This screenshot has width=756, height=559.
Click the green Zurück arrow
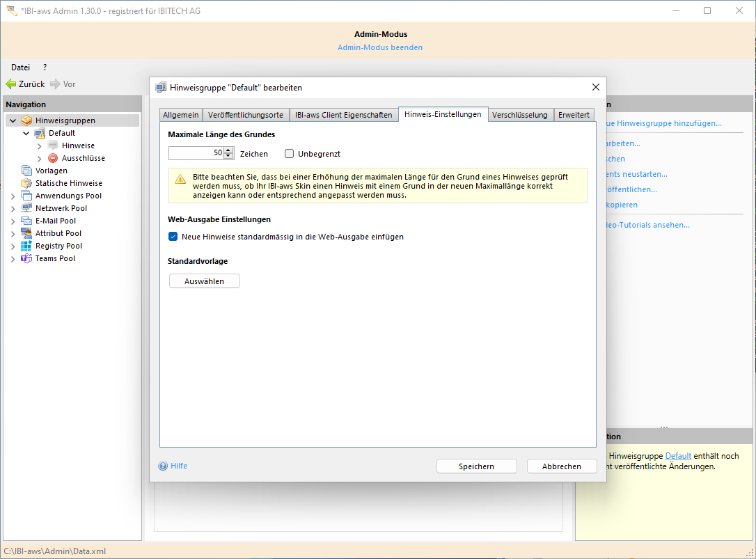tap(10, 84)
